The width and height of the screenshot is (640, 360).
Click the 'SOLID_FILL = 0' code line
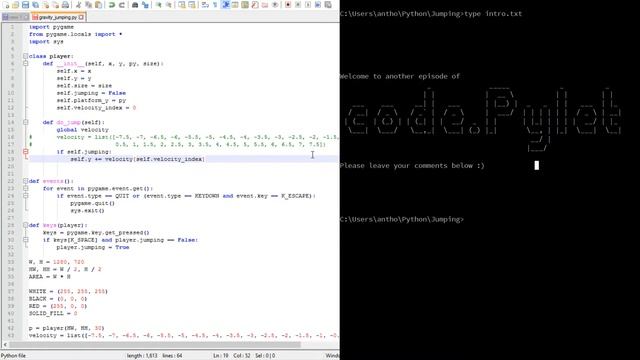pos(53,313)
